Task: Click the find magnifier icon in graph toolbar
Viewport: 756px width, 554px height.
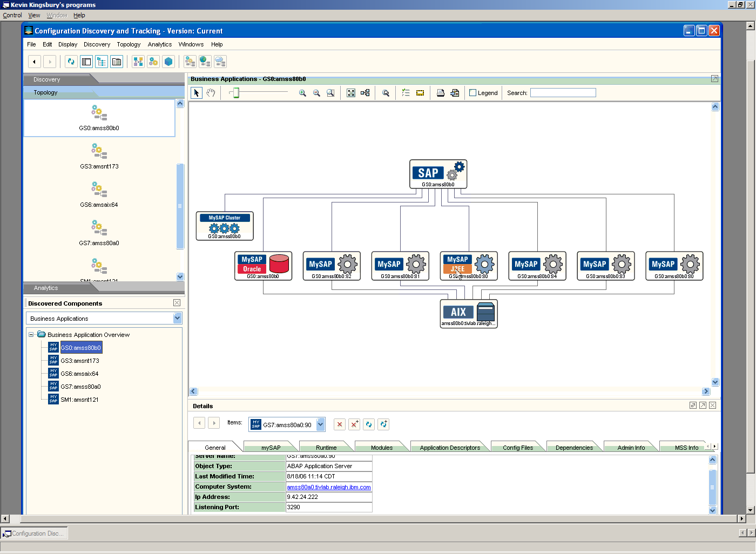Action: coord(386,93)
